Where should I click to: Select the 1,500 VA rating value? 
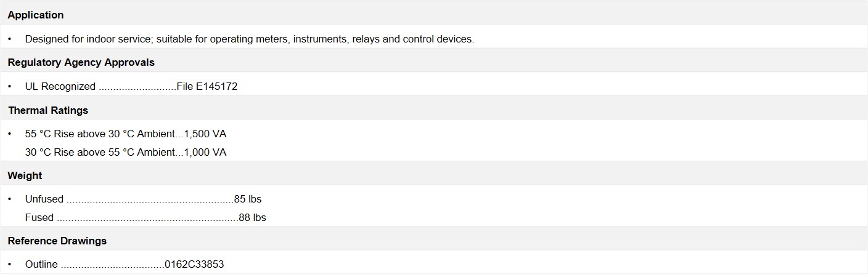coord(205,134)
